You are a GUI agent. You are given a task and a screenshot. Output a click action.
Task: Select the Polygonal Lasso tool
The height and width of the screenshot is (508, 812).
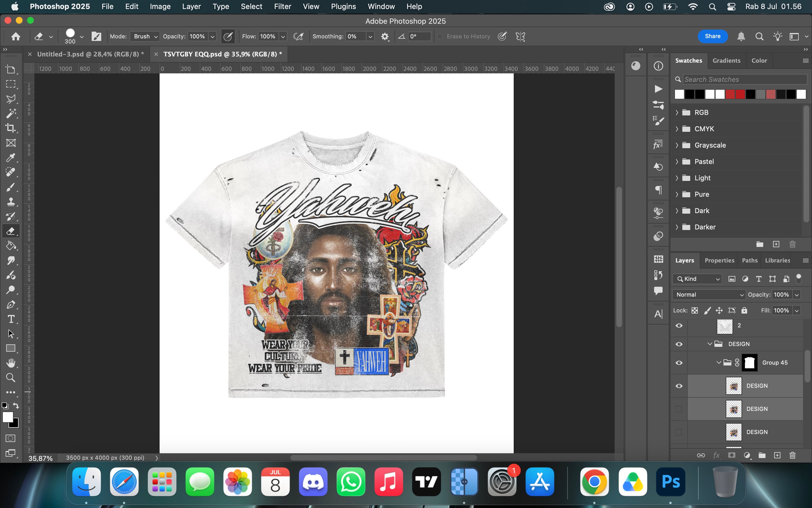pyautogui.click(x=11, y=99)
